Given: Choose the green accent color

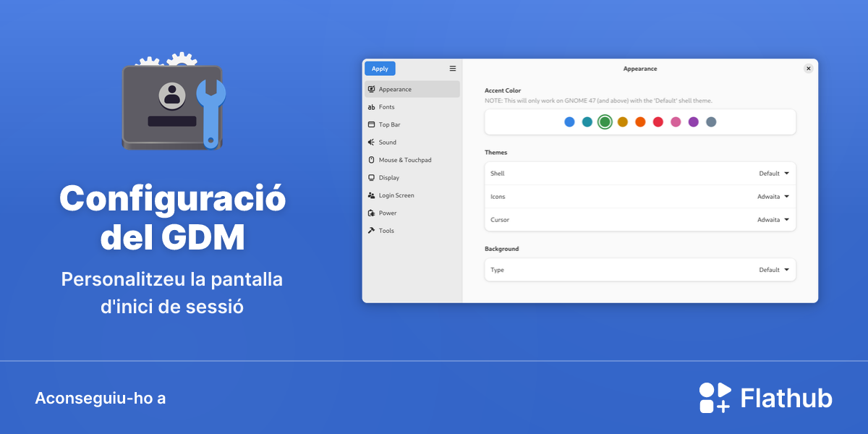Looking at the screenshot, I should coord(605,122).
